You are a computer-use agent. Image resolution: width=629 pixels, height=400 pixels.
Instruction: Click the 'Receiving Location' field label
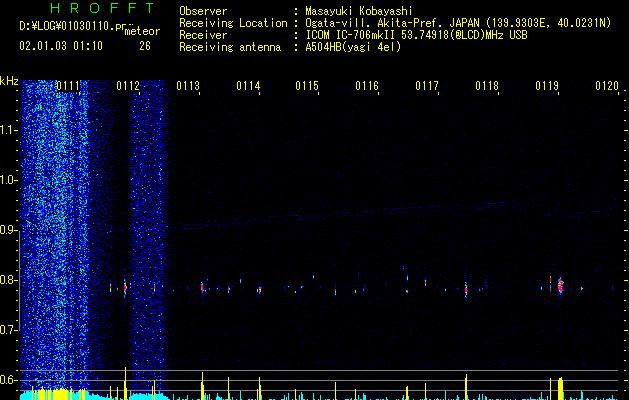coord(233,23)
